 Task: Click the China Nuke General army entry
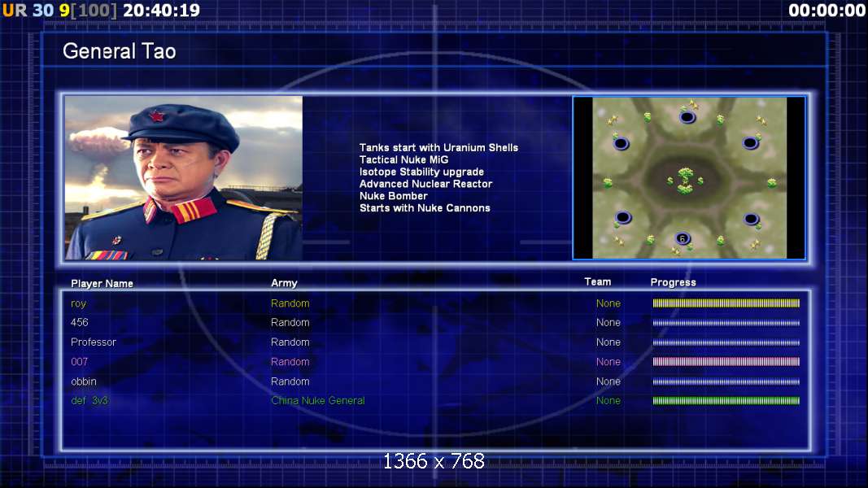pyautogui.click(x=318, y=401)
